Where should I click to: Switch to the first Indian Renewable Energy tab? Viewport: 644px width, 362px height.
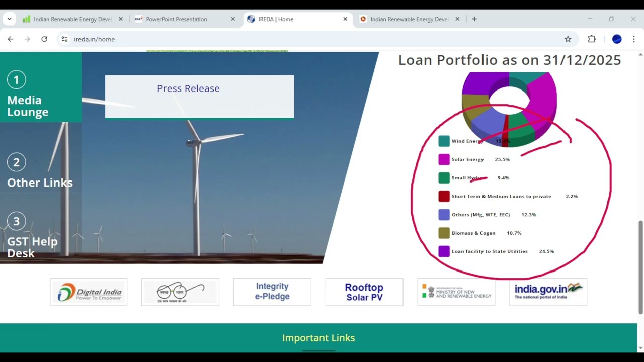[x=72, y=19]
